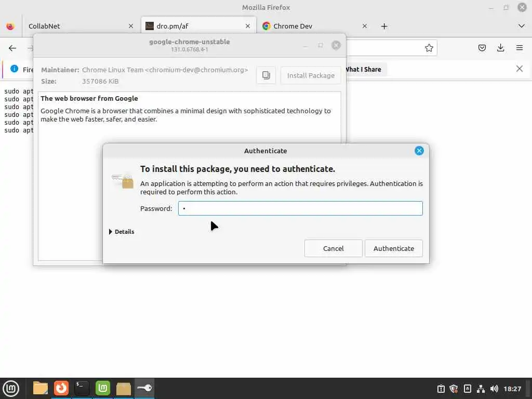The image size is (532, 399).
Task: Click the info icon in notification bar
Action: pos(14,69)
